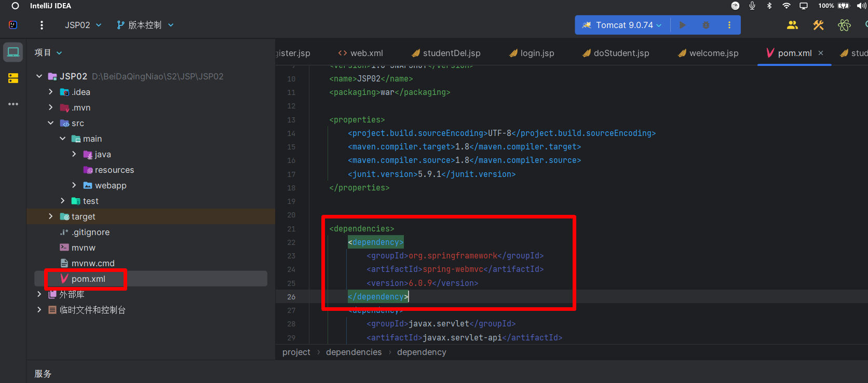Switch to the studentDel.jsp tab

click(x=446, y=53)
